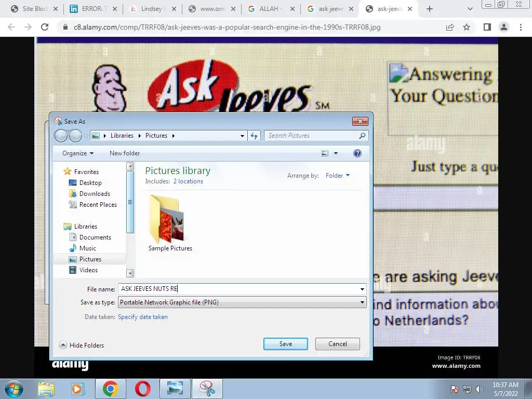
Task: Click the Libraries heading in navigation pane
Action: (81, 227)
